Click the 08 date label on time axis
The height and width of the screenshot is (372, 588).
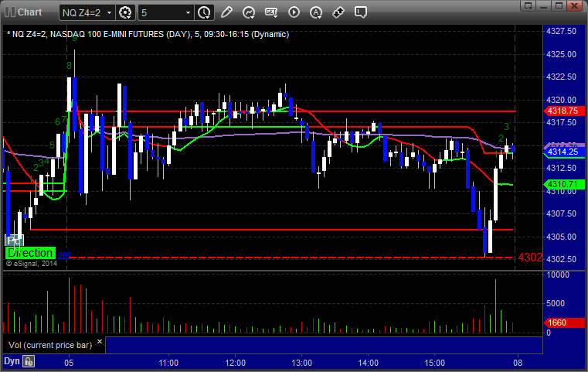click(x=518, y=363)
